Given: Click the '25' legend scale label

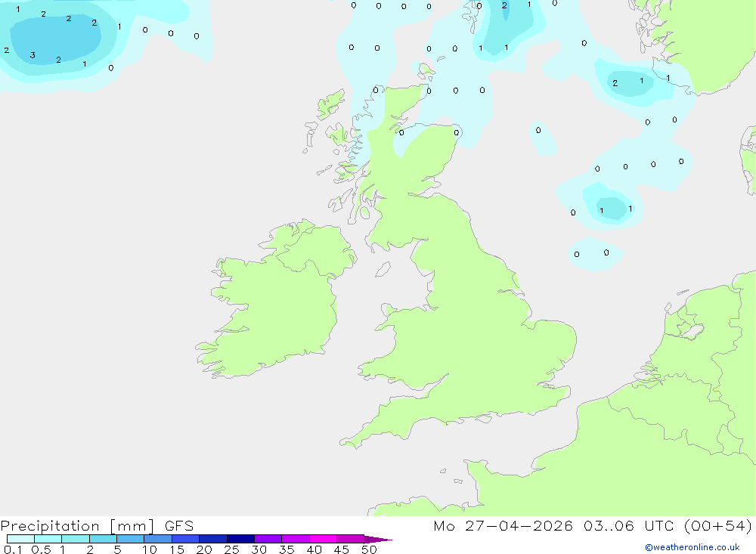Looking at the screenshot, I should tap(231, 549).
